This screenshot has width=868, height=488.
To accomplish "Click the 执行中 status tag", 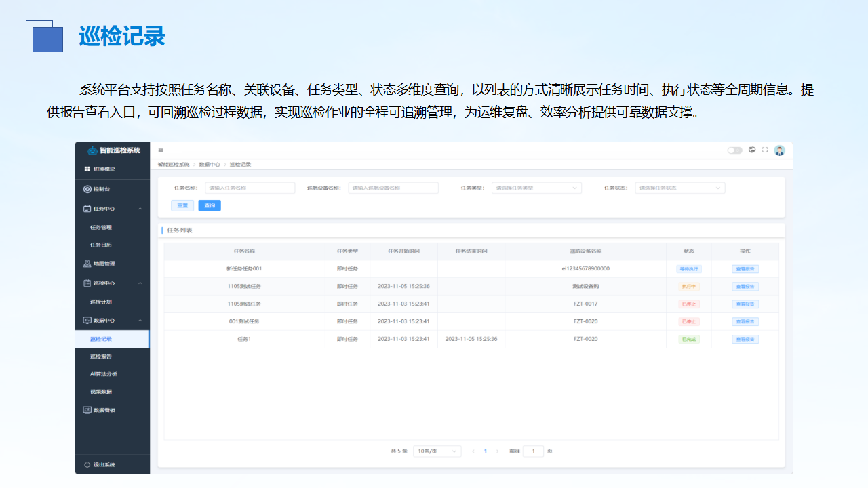I will (x=689, y=287).
